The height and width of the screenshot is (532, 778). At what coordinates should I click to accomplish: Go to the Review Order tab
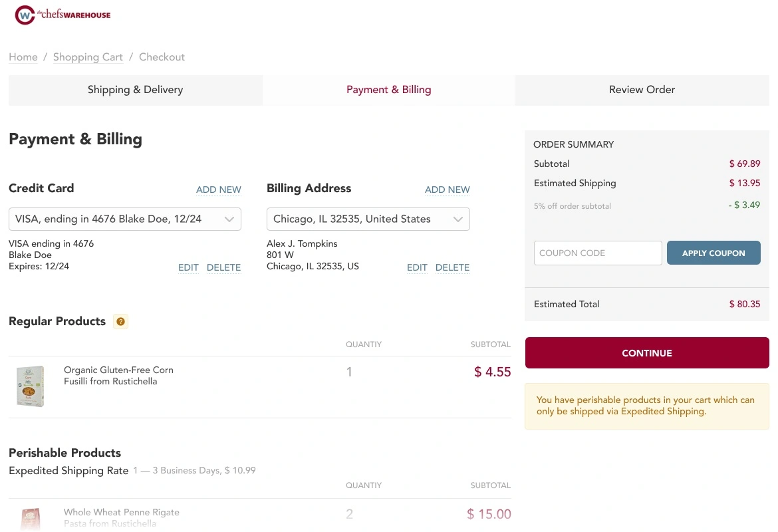(x=642, y=90)
